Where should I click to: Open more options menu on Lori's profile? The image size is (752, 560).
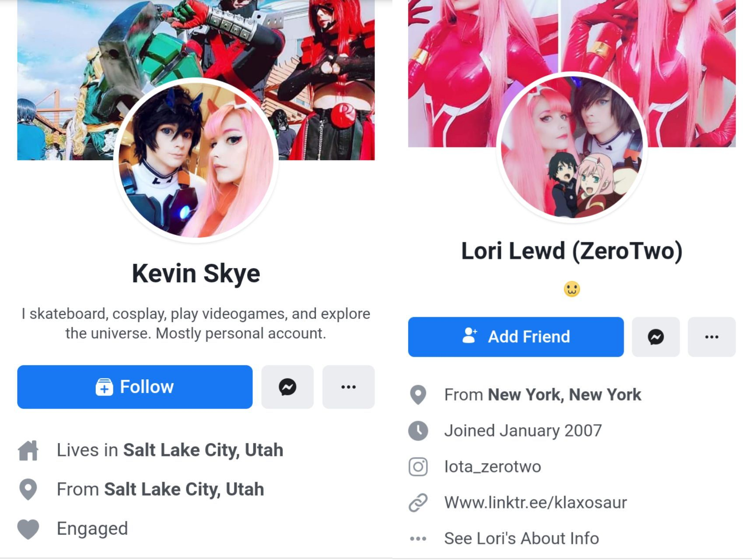coord(712,337)
